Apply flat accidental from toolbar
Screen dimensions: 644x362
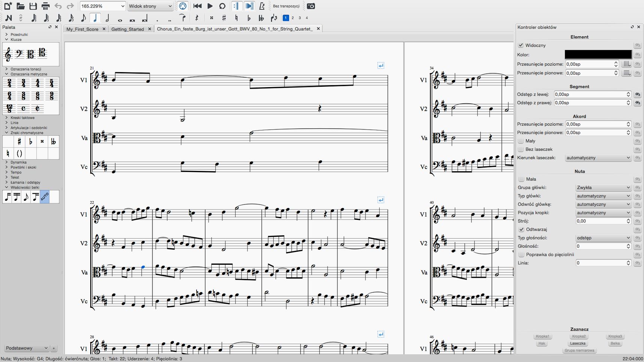[x=249, y=18]
